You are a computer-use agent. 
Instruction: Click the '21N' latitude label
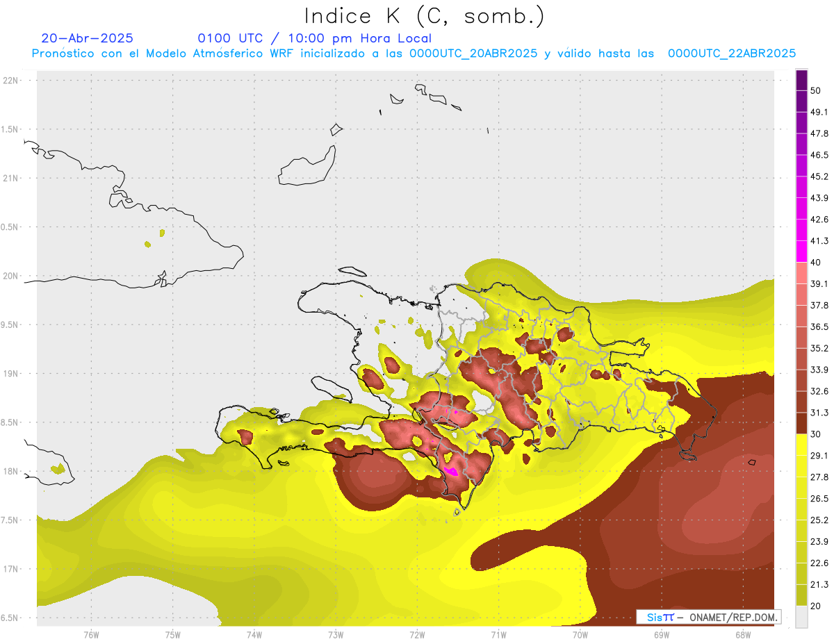[x=12, y=178]
